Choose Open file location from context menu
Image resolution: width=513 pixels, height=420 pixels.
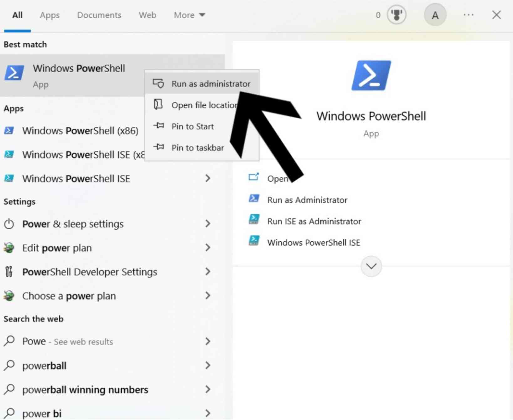(x=202, y=105)
